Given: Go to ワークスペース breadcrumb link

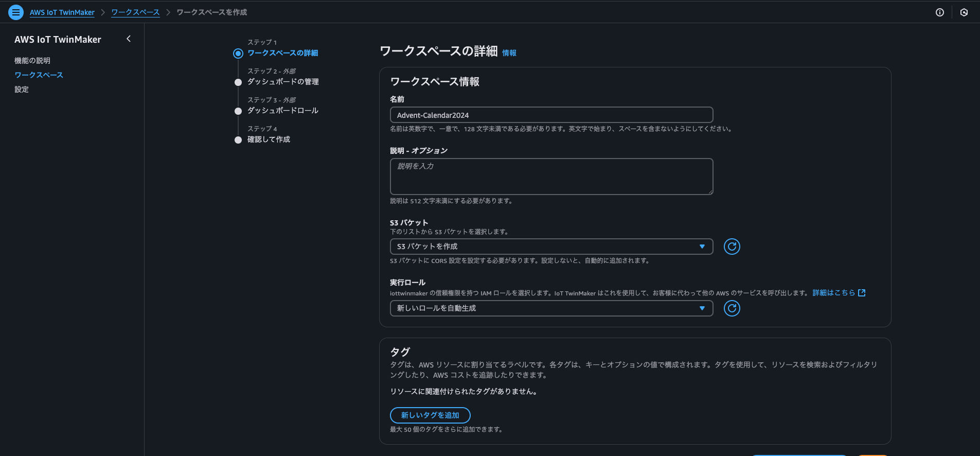Looking at the screenshot, I should (135, 12).
